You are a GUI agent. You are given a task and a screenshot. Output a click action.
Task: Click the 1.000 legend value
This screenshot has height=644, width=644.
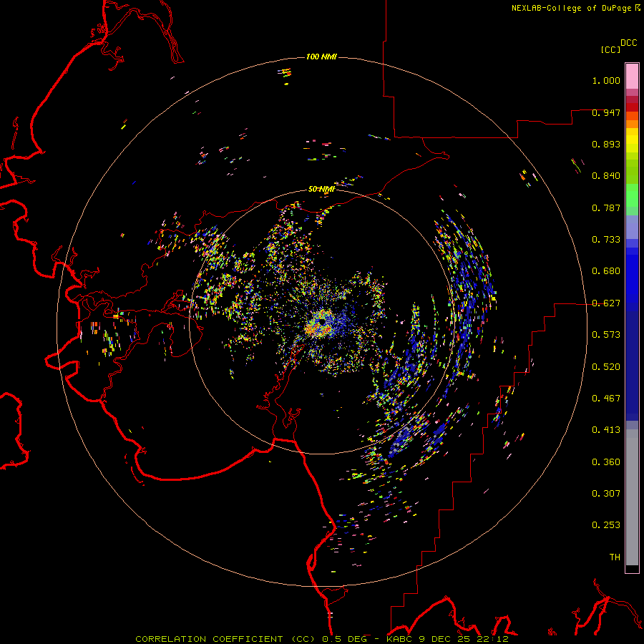pyautogui.click(x=606, y=80)
